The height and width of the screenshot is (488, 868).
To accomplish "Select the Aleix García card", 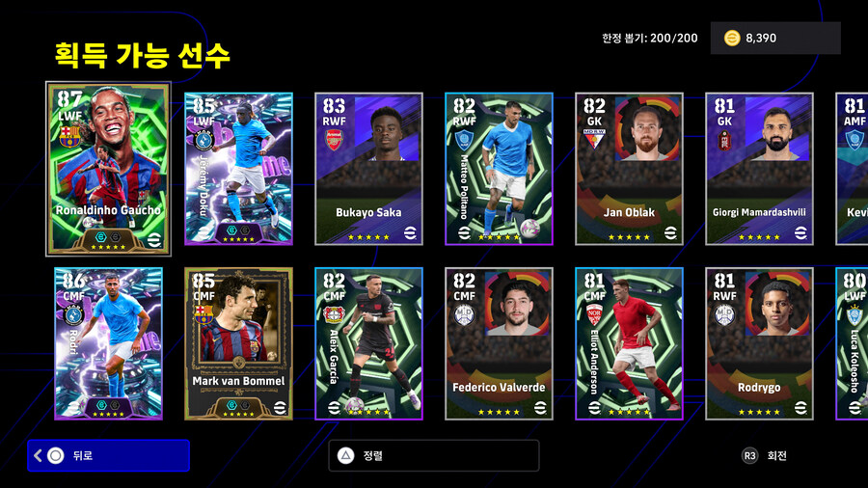I will 368,343.
